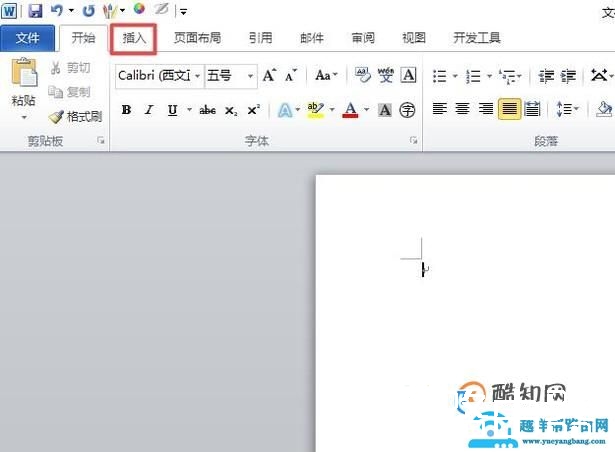This screenshot has width=615, height=452.
Task: Click the Paste clipboard icon
Action: click(x=24, y=72)
